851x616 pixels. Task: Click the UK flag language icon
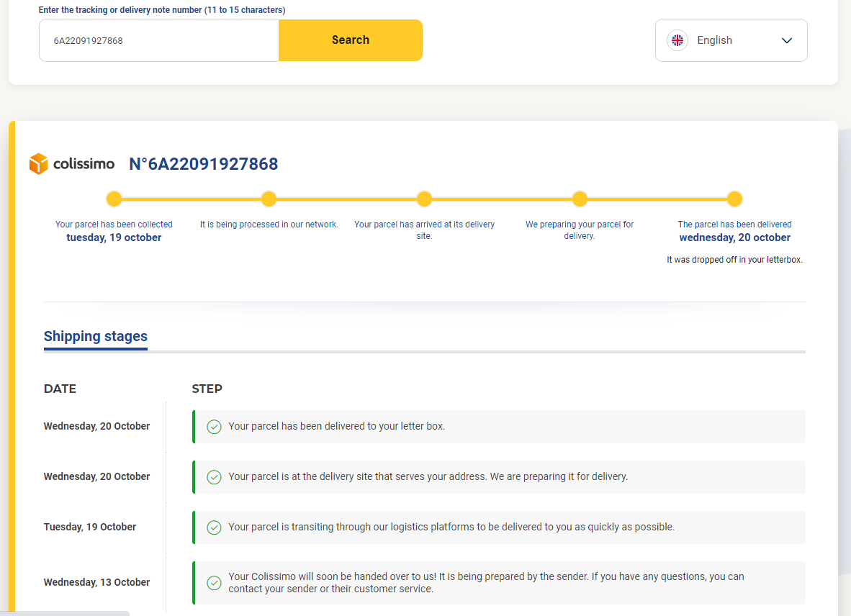click(x=677, y=40)
